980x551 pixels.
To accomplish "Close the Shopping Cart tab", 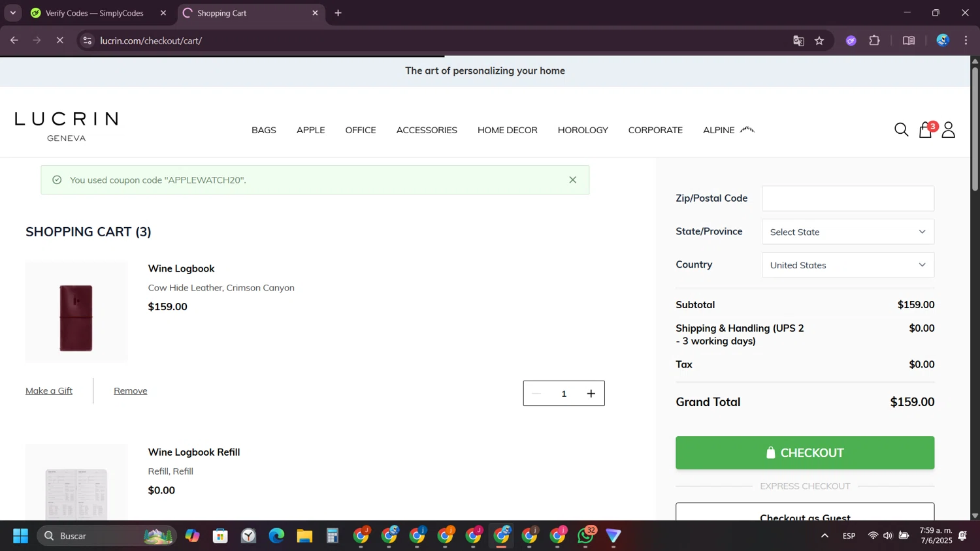I will [315, 13].
